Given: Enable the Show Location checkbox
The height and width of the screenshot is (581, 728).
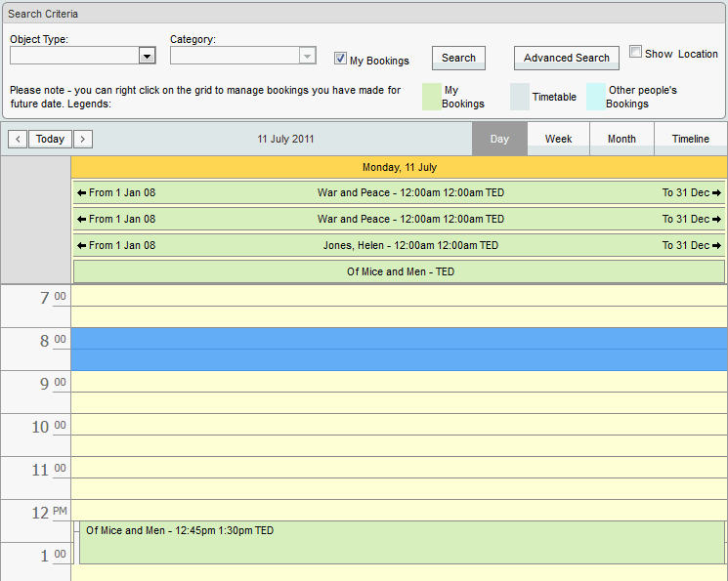Looking at the screenshot, I should tap(635, 52).
